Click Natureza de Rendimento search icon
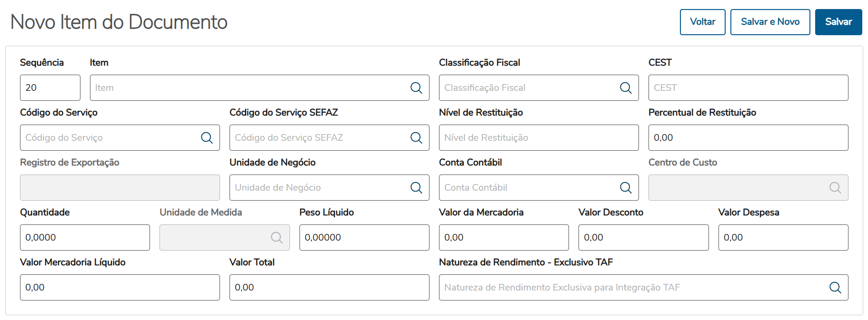 click(835, 288)
